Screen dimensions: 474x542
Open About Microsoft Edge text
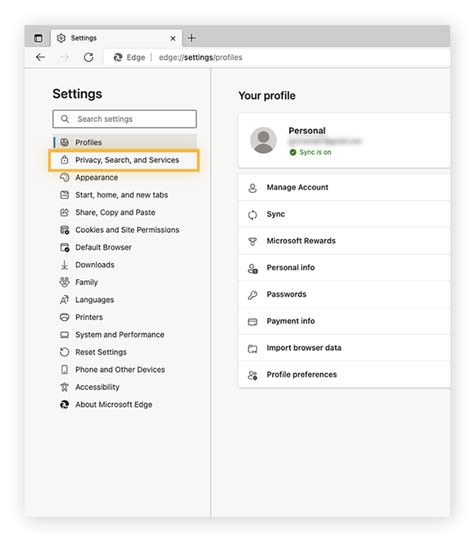click(x=114, y=404)
